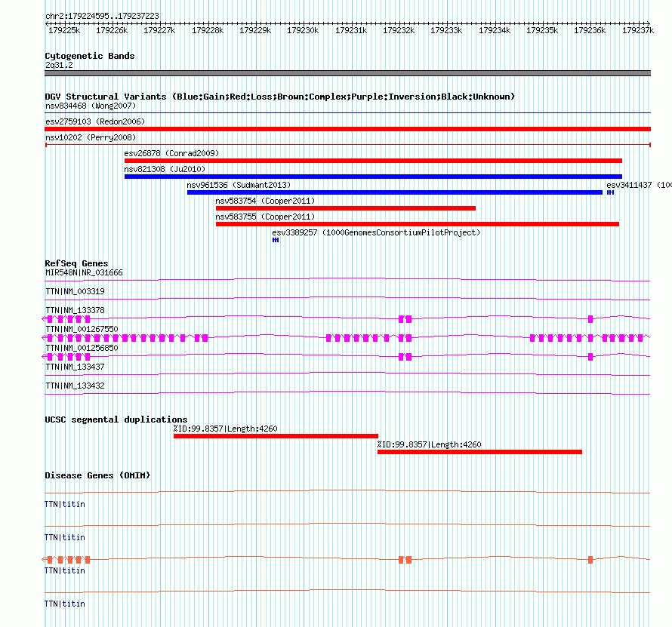Click the UCSC segmental duplications track title
Viewport: 672px width, 627px height.
tap(116, 420)
